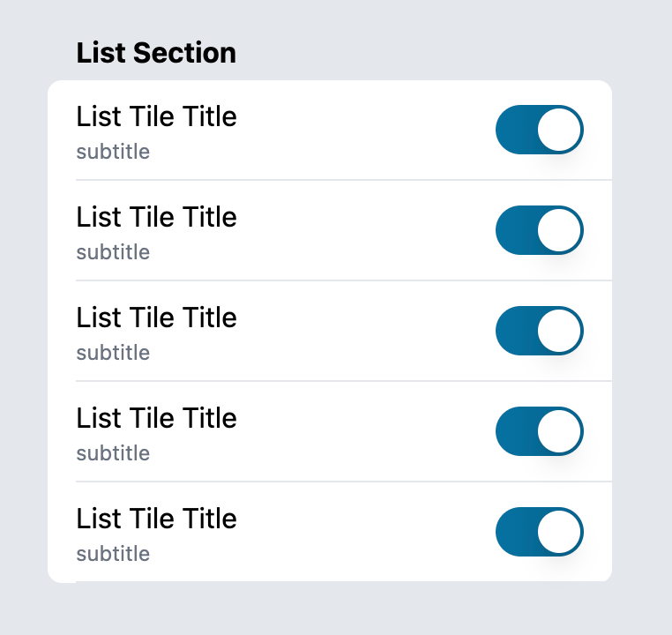Tap the third List Tile Title text
The height and width of the screenshot is (635, 672).
point(156,317)
